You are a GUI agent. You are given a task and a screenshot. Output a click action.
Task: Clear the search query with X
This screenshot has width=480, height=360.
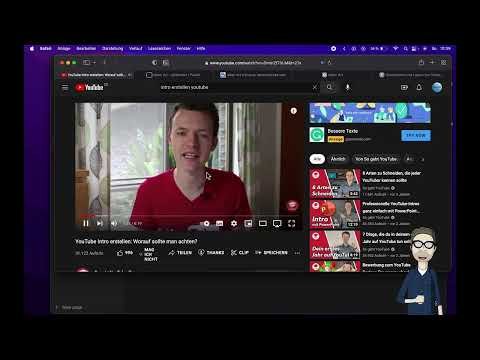(x=315, y=87)
